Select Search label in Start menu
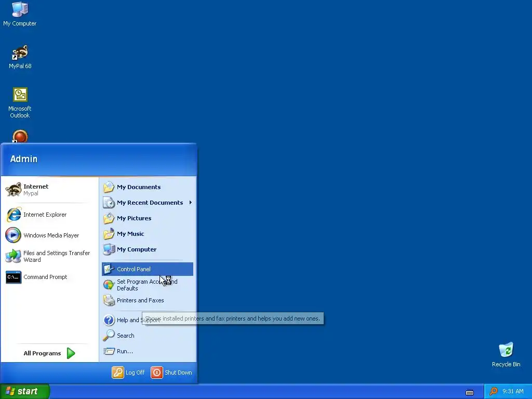This screenshot has height=399, width=532. 126,336
